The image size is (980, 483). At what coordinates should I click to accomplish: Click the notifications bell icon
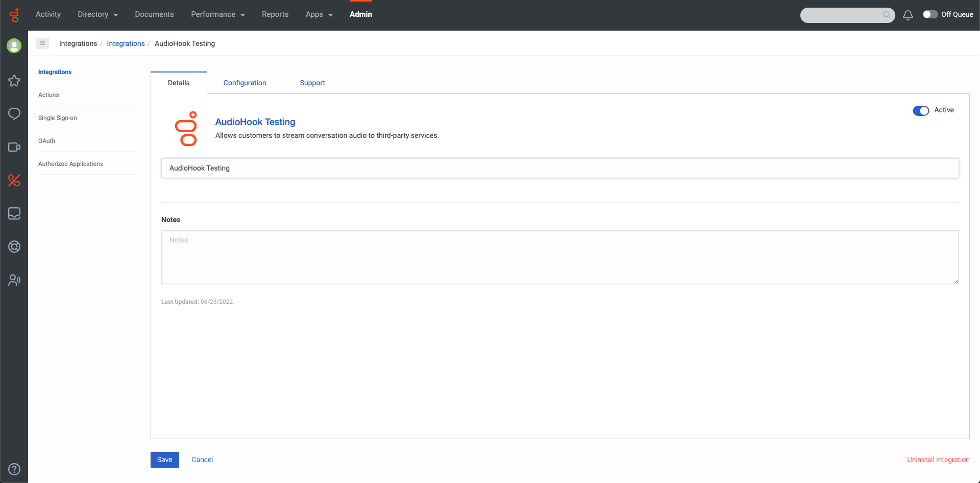pyautogui.click(x=908, y=15)
